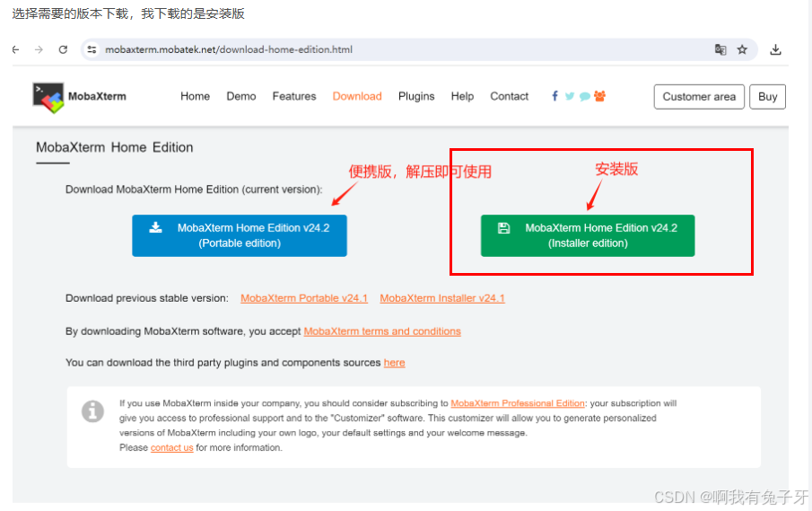Click 'Download previous stable version:' text
The height and width of the screenshot is (511, 812).
point(146,298)
